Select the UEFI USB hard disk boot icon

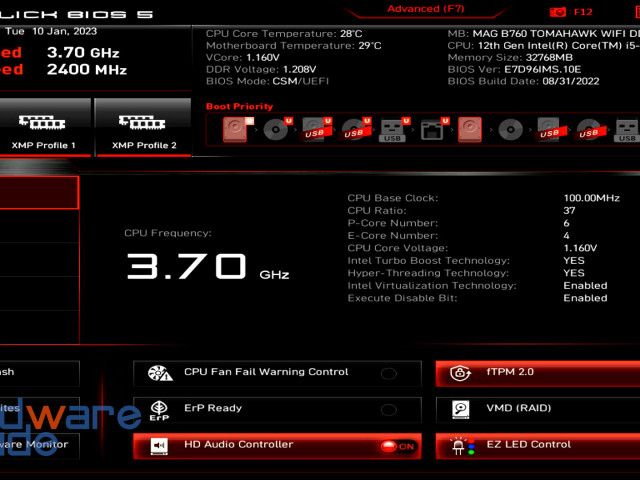(x=315, y=129)
